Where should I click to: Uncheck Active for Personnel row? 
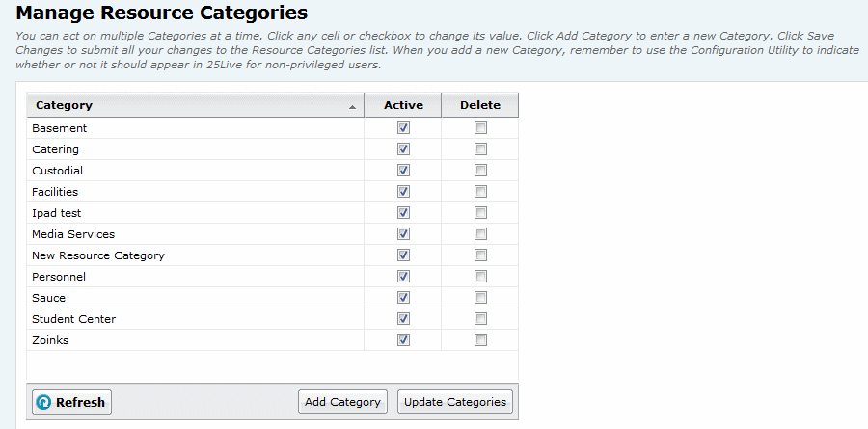click(403, 277)
